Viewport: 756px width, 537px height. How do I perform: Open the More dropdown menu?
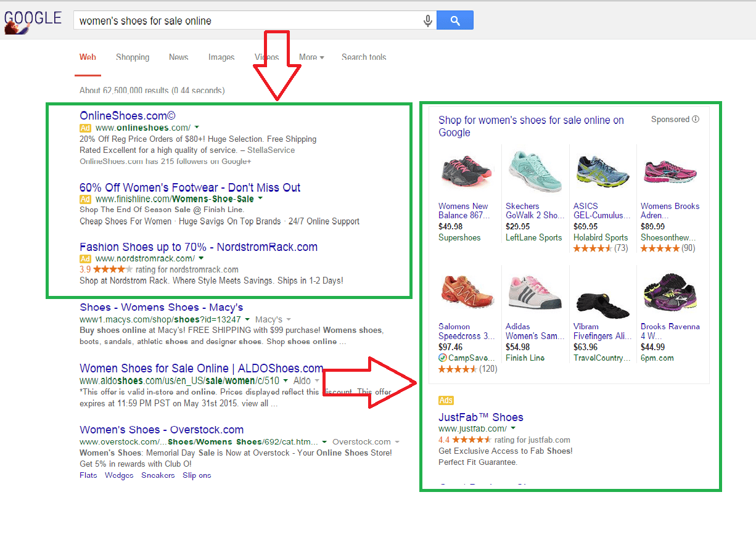[x=311, y=57]
